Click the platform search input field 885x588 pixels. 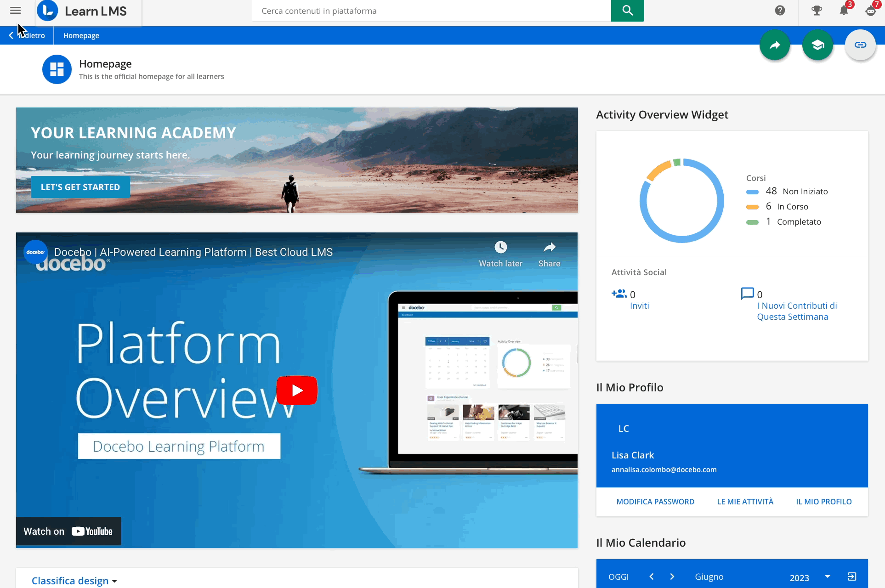coord(431,11)
